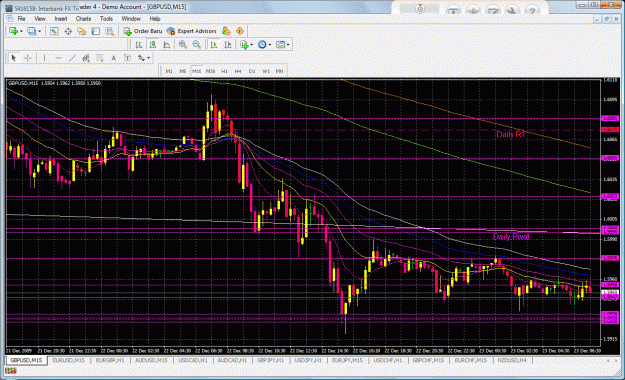Select the Vertical Line drawing tool
Image resolution: width=625 pixels, height=380 pixels.
[x=44, y=58]
